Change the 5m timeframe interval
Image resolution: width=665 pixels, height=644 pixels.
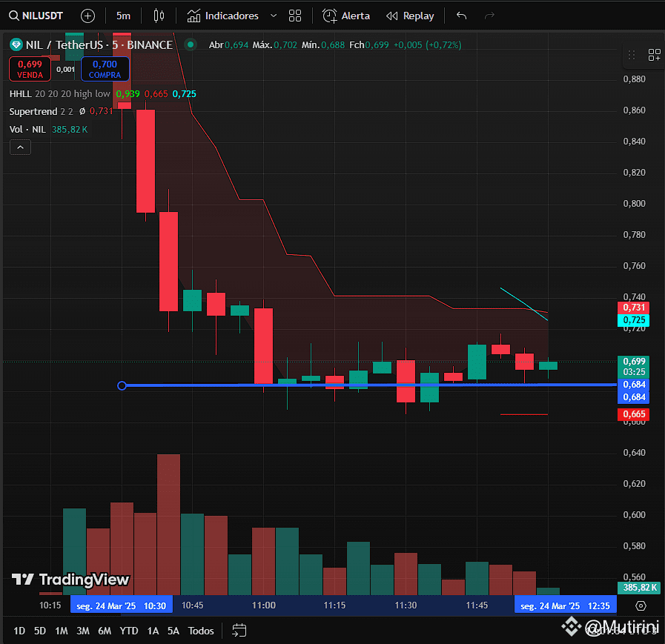[x=123, y=16]
